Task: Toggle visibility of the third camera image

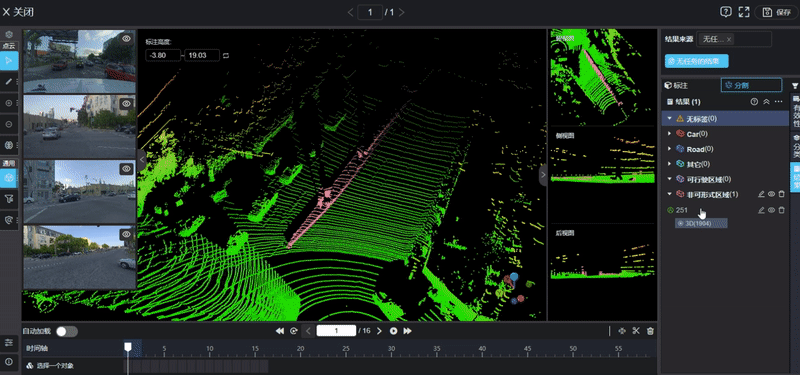Action: pyautogui.click(x=126, y=169)
